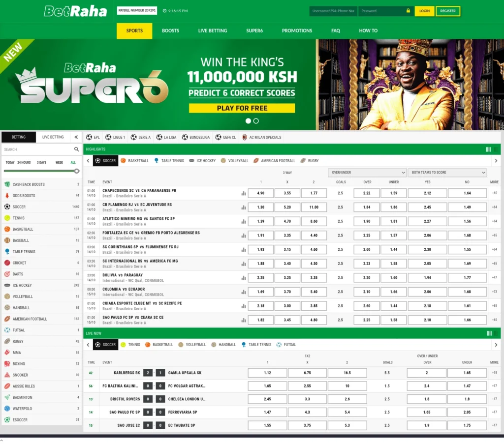Click the username phone number field

333,11
